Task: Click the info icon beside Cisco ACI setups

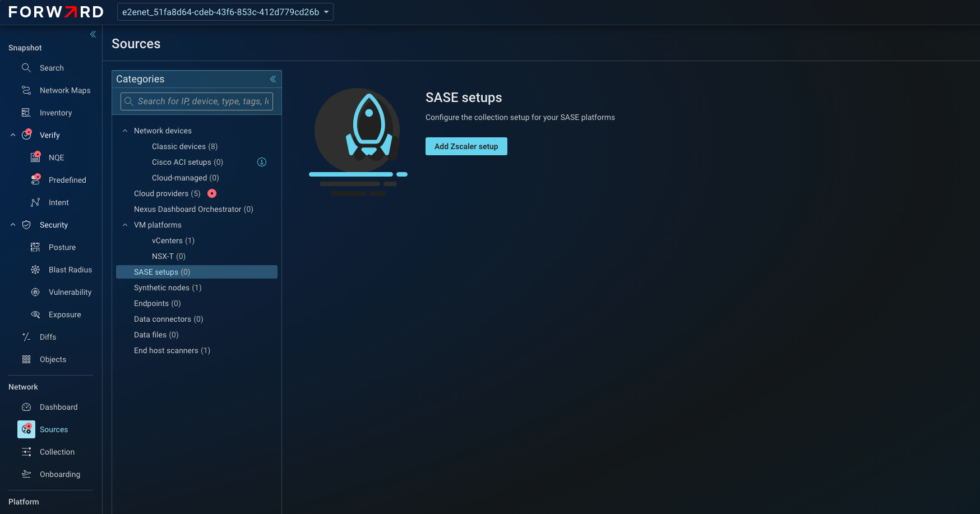Action: click(262, 162)
